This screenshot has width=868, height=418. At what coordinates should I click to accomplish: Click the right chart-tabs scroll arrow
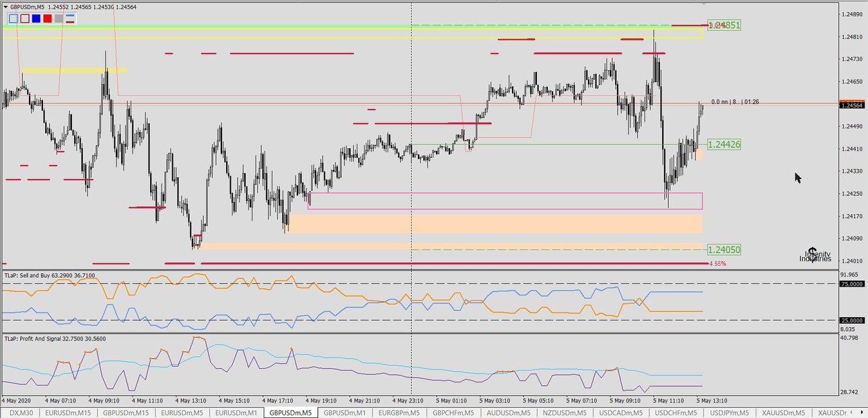(x=862, y=413)
